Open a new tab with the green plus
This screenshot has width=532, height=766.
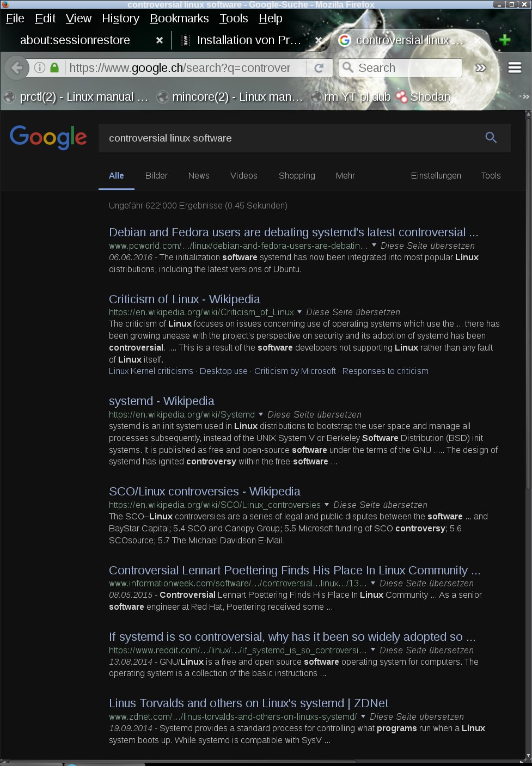coord(505,40)
